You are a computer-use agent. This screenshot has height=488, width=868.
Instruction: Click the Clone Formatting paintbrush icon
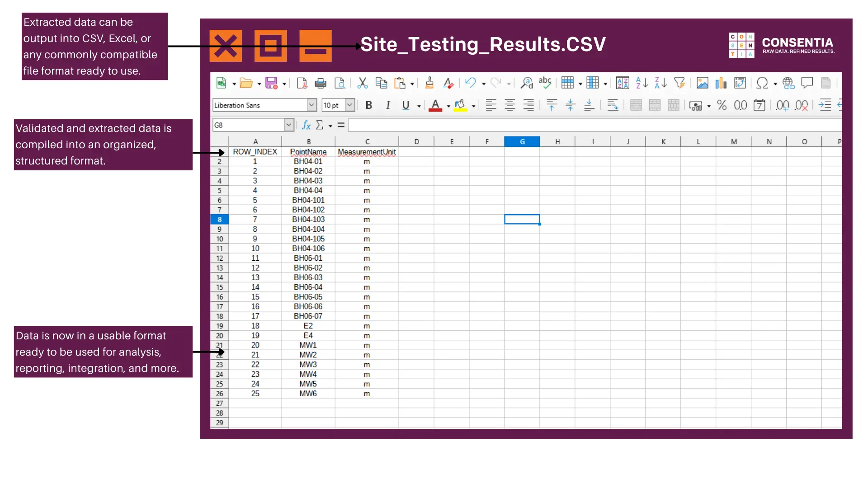tap(429, 83)
